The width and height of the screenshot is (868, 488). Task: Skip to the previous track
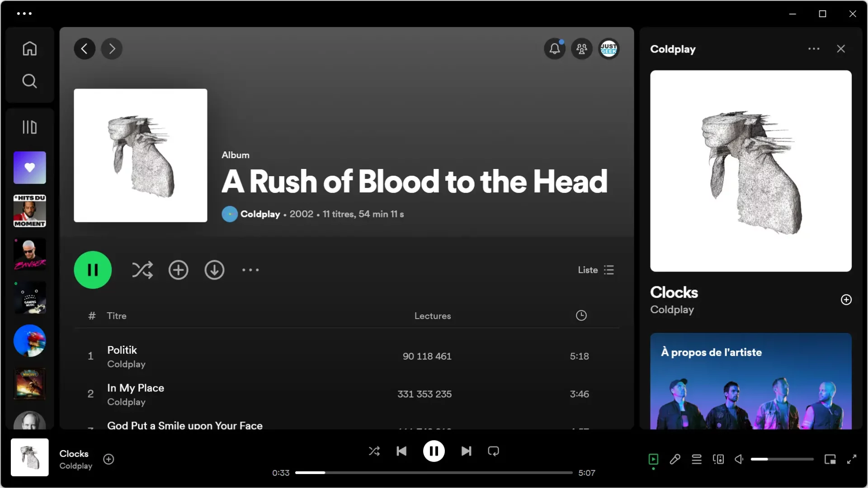click(401, 451)
